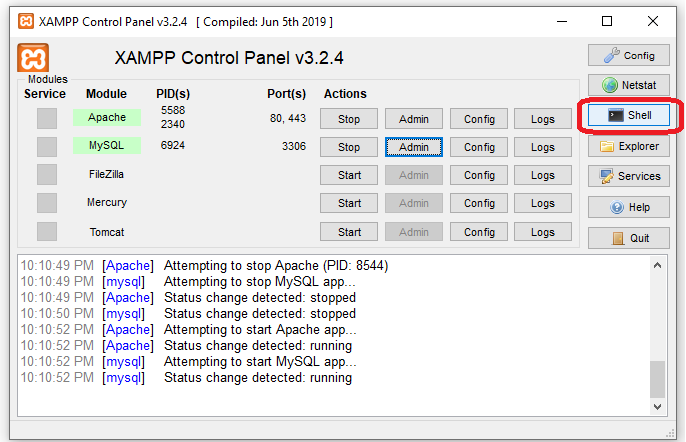This screenshot has width=686, height=442.
Task: Click the large XAMPP logo
Action: pos(33,57)
